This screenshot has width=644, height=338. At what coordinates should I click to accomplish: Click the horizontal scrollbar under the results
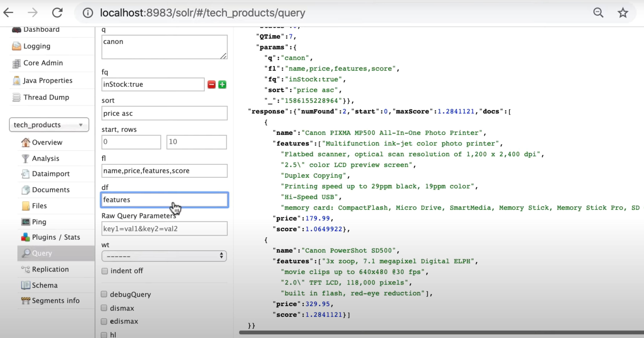(x=440, y=332)
